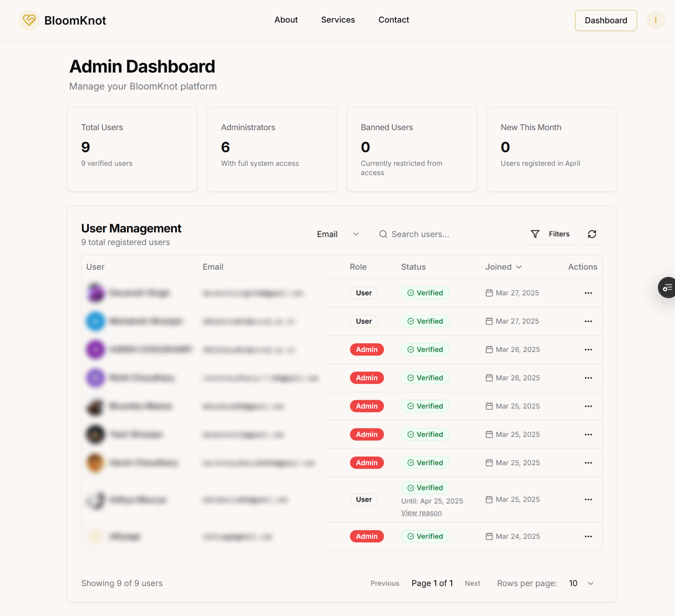This screenshot has height=616, width=675.
Task: Open the Email search field dropdown
Action: pyautogui.click(x=337, y=234)
